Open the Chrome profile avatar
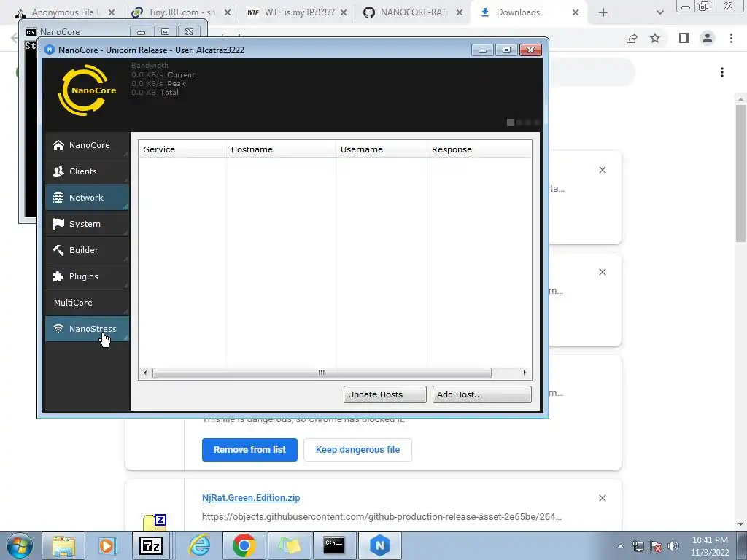This screenshot has height=560, width=747. [x=708, y=38]
